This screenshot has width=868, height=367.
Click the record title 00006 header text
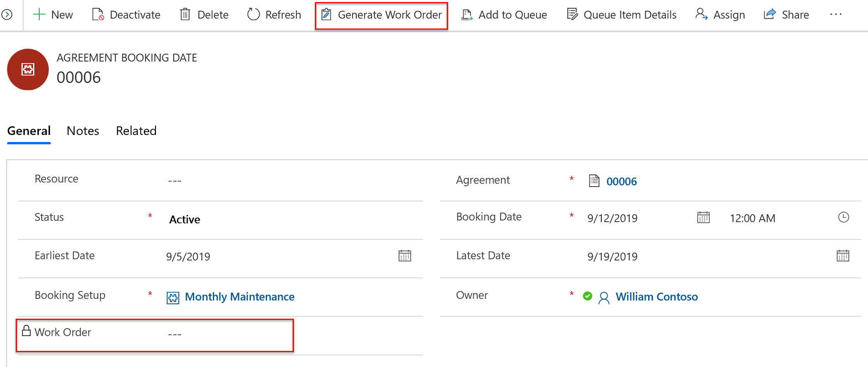(x=79, y=78)
